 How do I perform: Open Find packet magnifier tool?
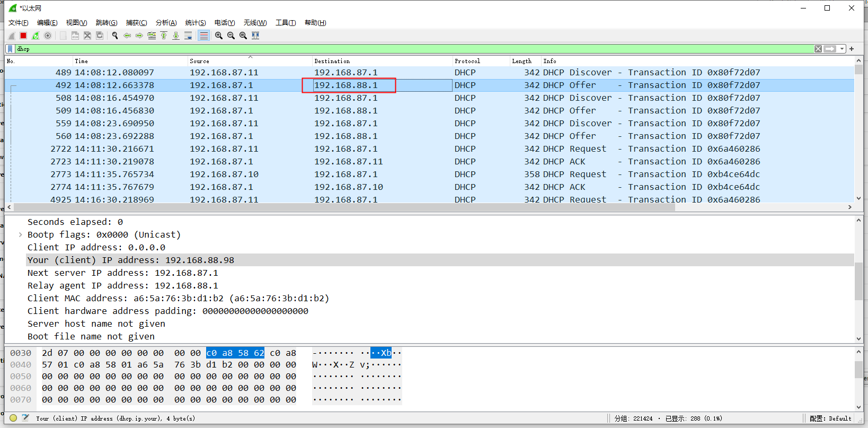point(115,36)
